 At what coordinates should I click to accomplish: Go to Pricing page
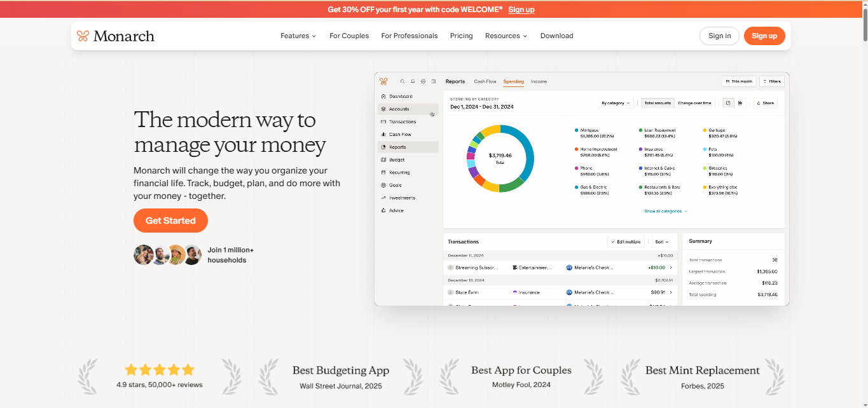[462, 36]
